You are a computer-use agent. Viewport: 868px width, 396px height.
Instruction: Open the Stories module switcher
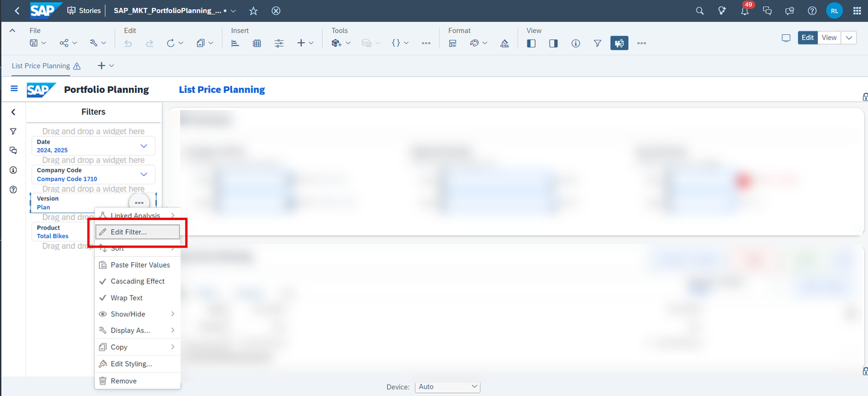tap(84, 11)
